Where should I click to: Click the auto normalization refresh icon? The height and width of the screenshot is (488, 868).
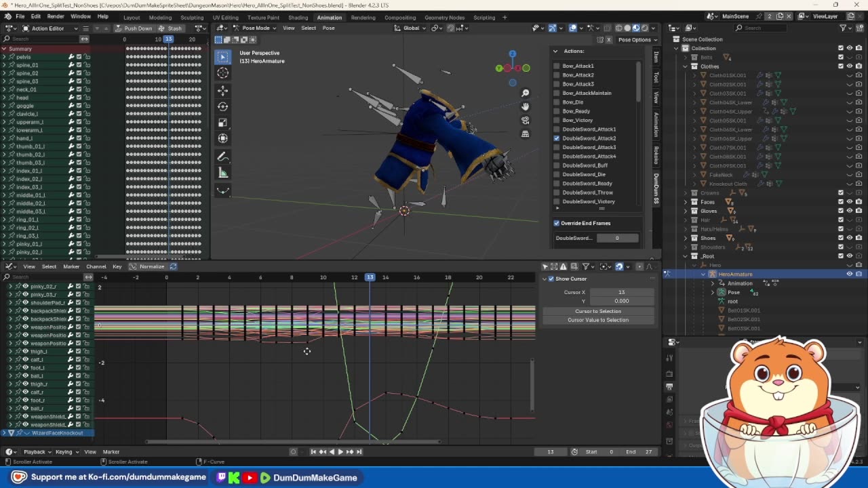click(x=173, y=266)
